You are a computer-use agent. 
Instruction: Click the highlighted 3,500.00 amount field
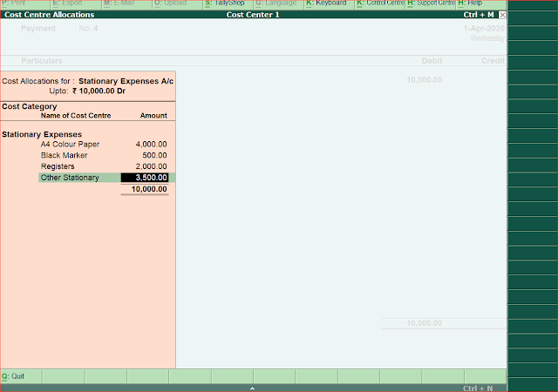[145, 178]
